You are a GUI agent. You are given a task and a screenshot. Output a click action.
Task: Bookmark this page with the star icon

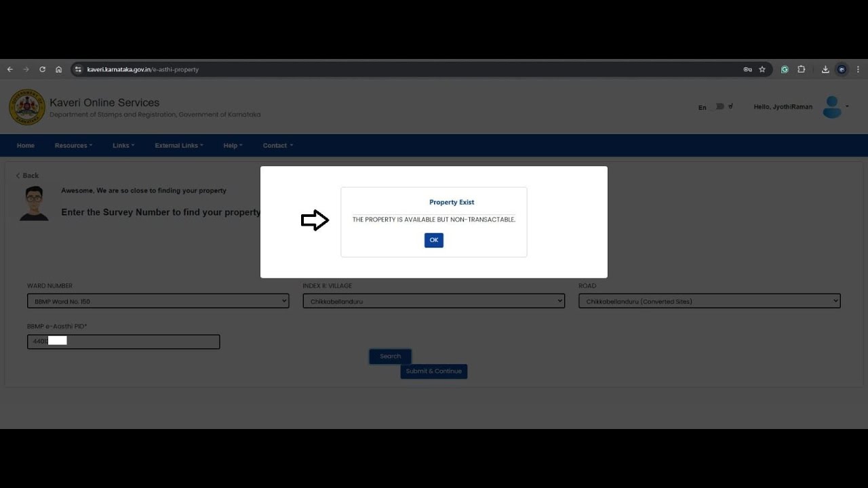762,69
